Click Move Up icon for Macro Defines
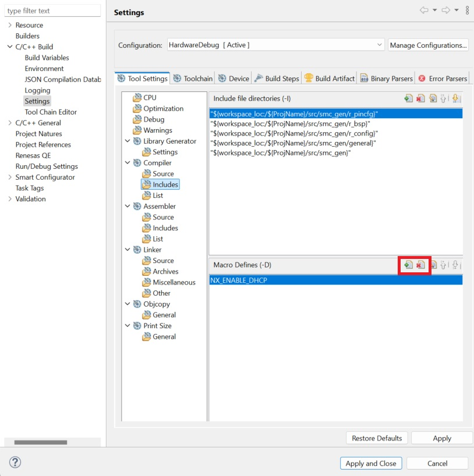The height and width of the screenshot is (476, 474). (x=444, y=265)
